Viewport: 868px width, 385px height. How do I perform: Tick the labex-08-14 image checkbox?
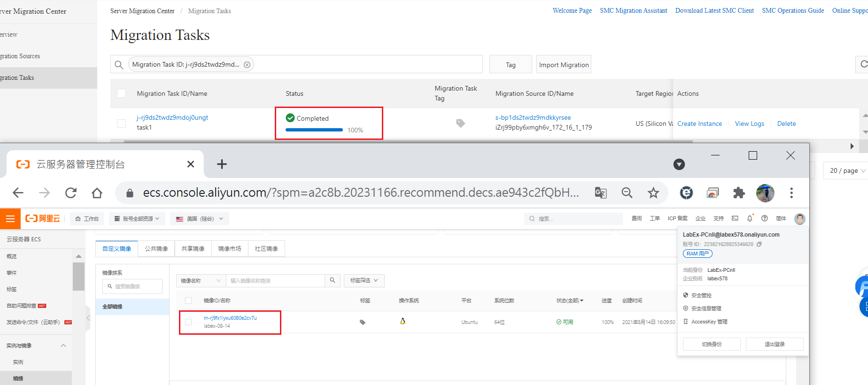(188, 322)
